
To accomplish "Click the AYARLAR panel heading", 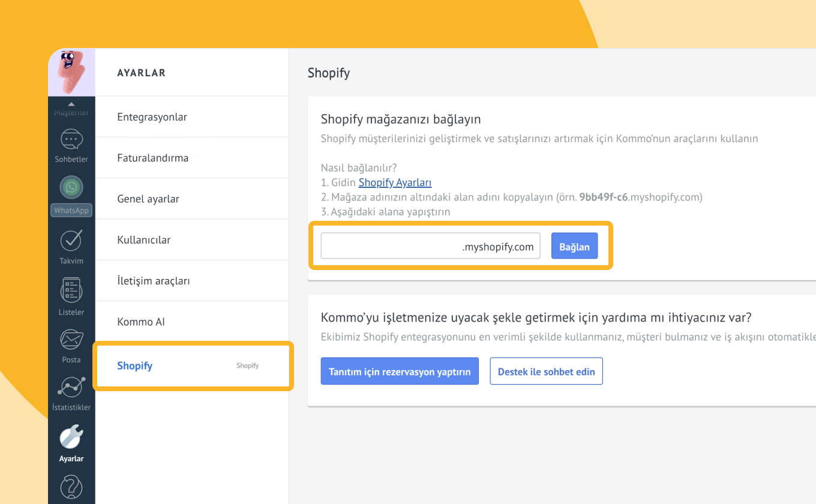I will [141, 73].
